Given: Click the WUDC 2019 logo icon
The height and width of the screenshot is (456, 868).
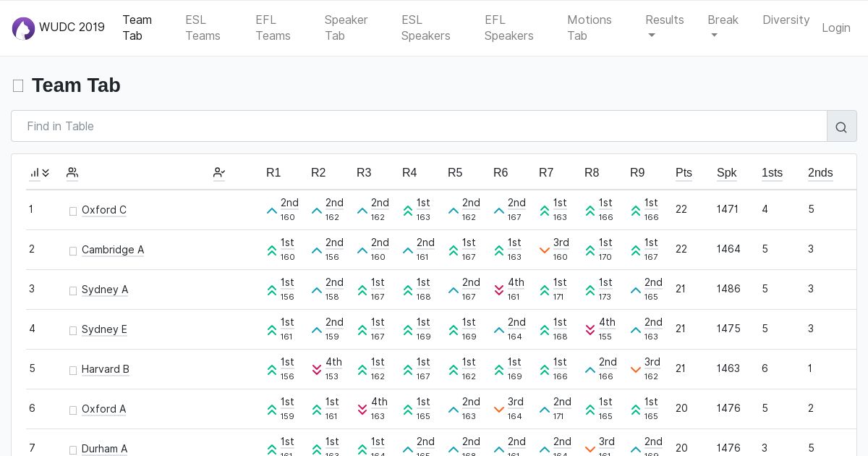Looking at the screenshot, I should [x=23, y=28].
